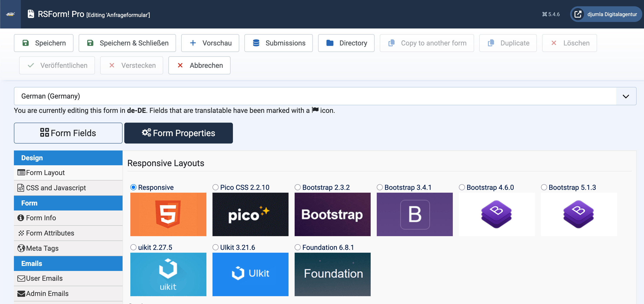644x304 pixels.
Task: Click the Responsive HTML5 thumbnail image
Action: coord(168,214)
